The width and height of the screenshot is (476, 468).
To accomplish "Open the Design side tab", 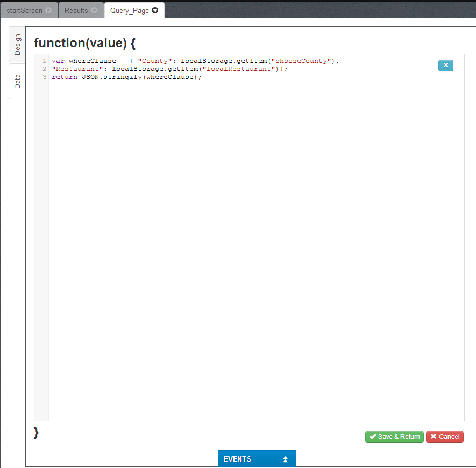I will (x=17, y=44).
